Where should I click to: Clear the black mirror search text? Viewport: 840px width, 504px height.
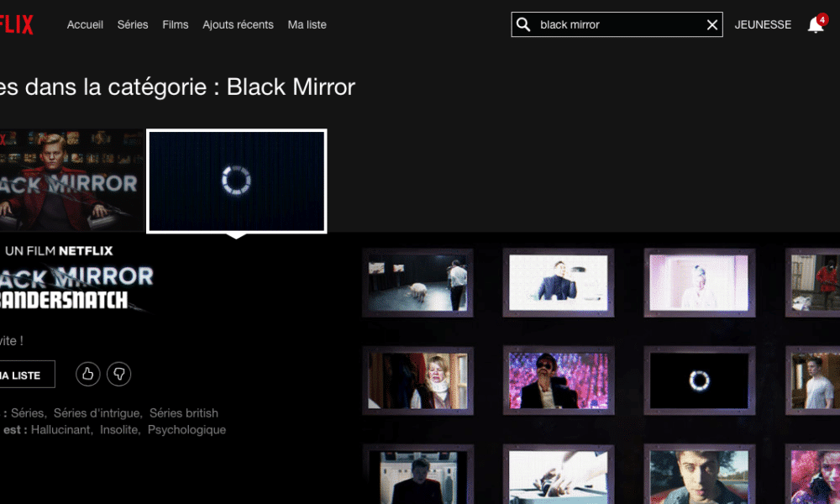tap(712, 25)
